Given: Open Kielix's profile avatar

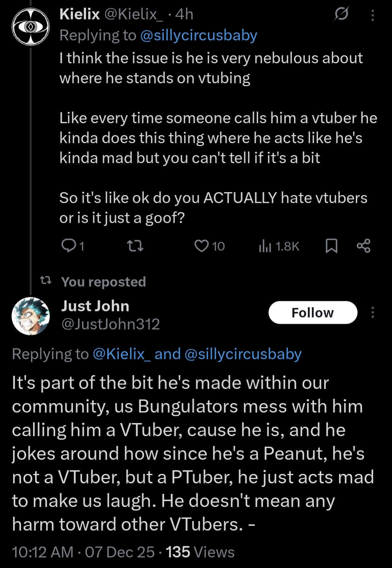Looking at the screenshot, I should (x=31, y=27).
